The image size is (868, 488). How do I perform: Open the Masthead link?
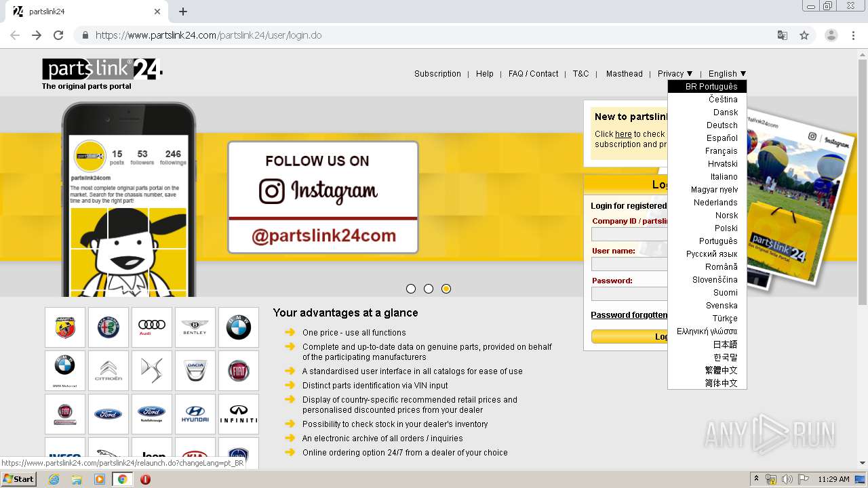point(625,74)
